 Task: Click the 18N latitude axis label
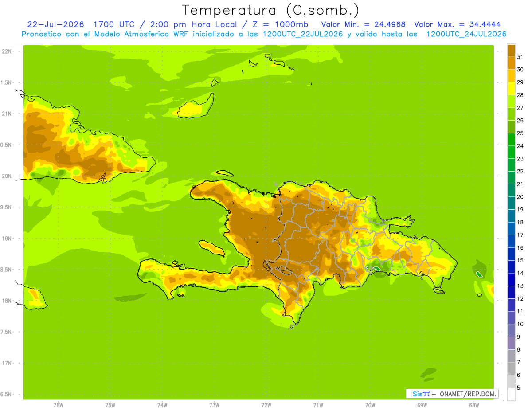point(7,301)
